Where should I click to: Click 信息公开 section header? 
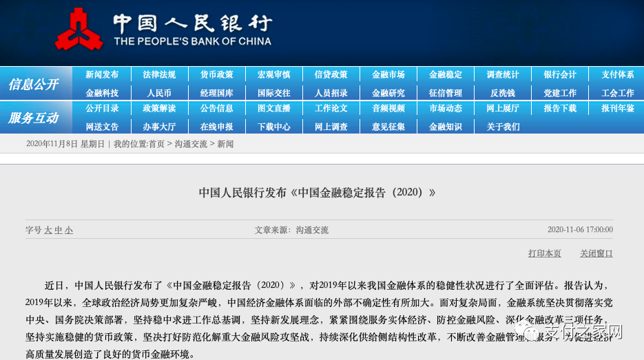click(34, 84)
